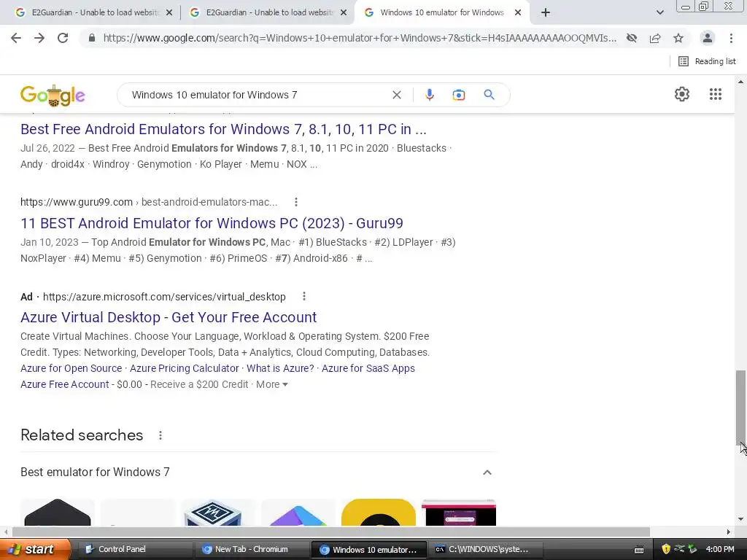View site information via lock icon

coord(92,38)
